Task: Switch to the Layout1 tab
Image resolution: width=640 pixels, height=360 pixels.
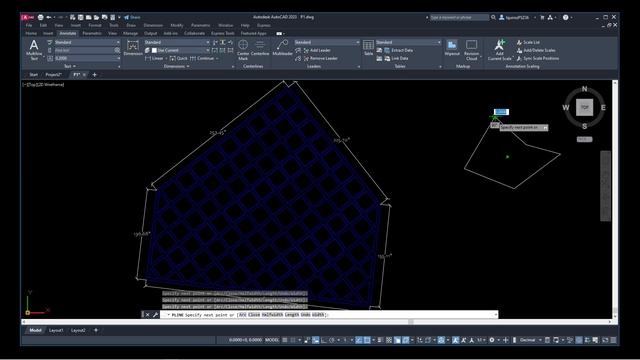Action: (56, 330)
